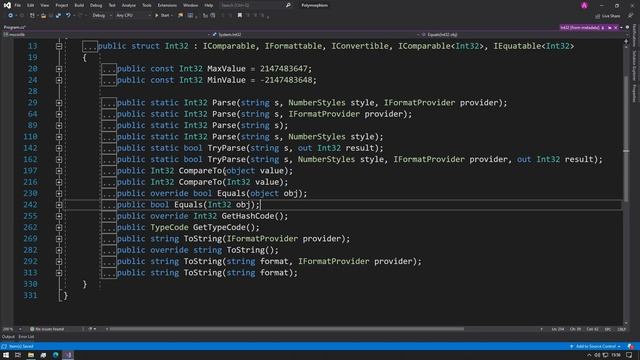Expand the MaxValue region on line 20
640x360 pixels.
[x=59, y=69]
